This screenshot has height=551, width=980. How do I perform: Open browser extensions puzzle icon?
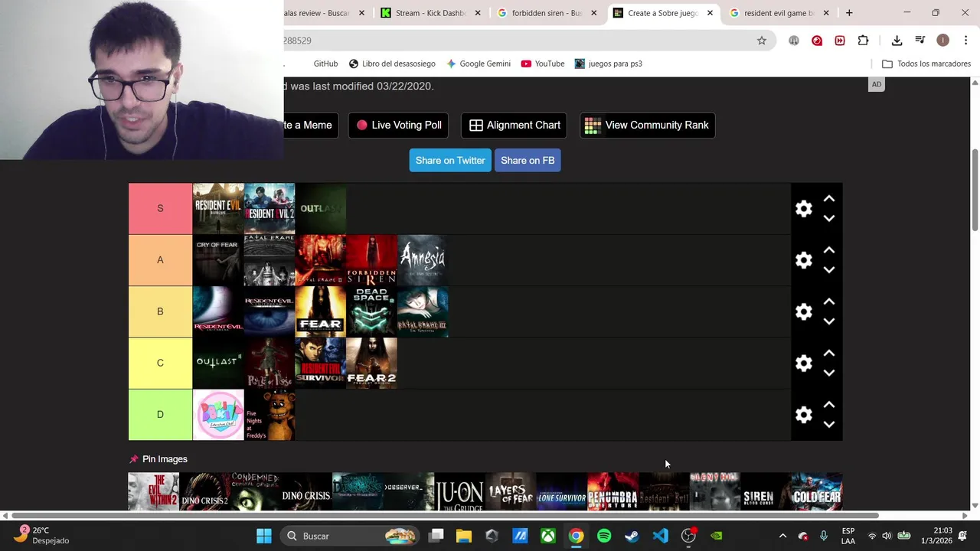pos(864,41)
